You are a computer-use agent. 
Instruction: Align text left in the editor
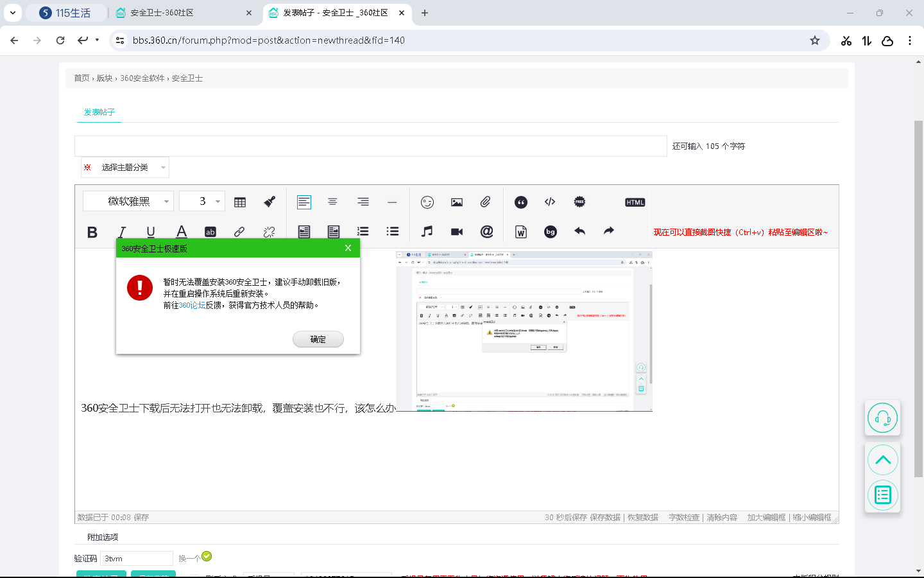304,202
